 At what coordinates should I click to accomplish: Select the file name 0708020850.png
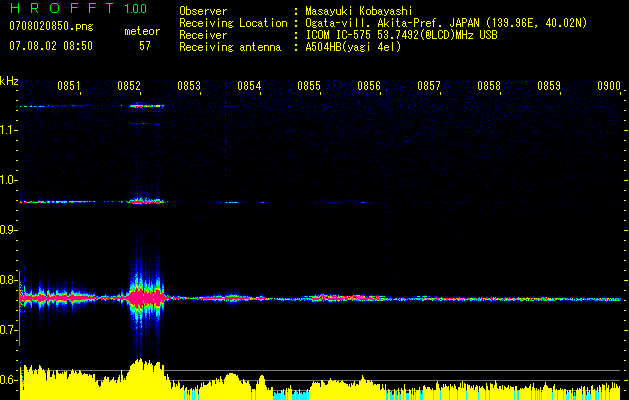51,27
